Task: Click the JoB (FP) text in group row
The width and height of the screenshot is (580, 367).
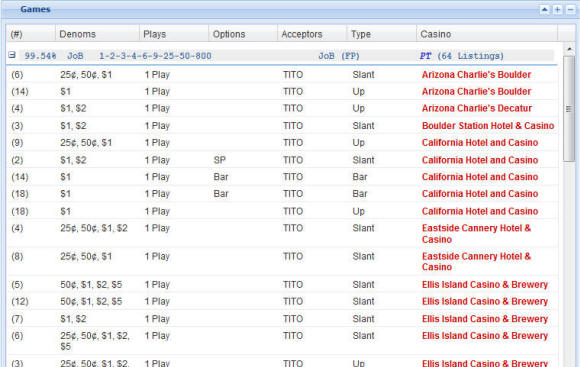Action: 339,56
